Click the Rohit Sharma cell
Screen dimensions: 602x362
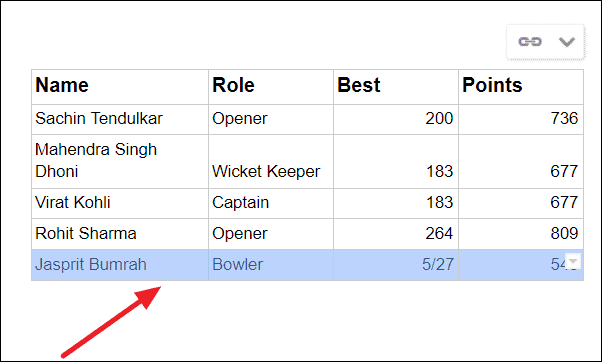(x=120, y=234)
